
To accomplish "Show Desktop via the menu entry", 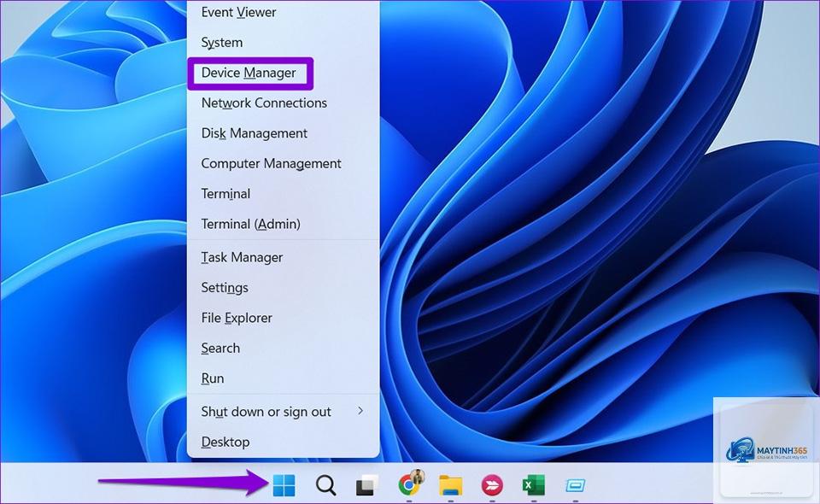I will click(283, 442).
